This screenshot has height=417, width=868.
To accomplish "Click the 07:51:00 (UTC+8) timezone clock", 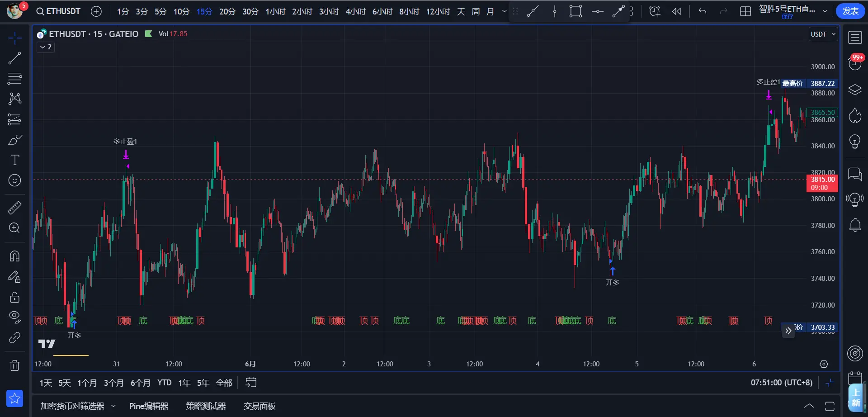I will (782, 383).
